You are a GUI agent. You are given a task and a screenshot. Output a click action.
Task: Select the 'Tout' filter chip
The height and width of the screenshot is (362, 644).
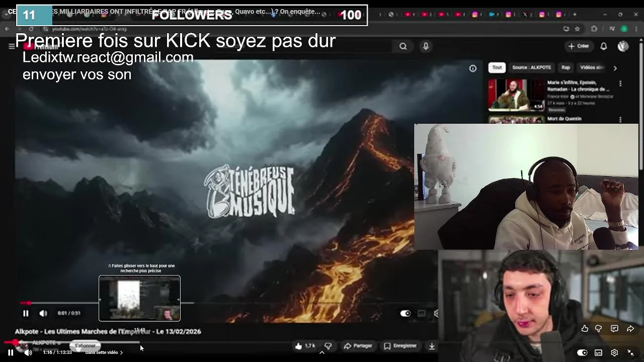497,67
